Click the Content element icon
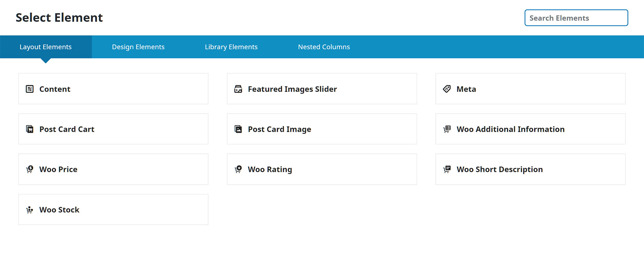Viewport: 644px width, 257px height. click(x=30, y=89)
